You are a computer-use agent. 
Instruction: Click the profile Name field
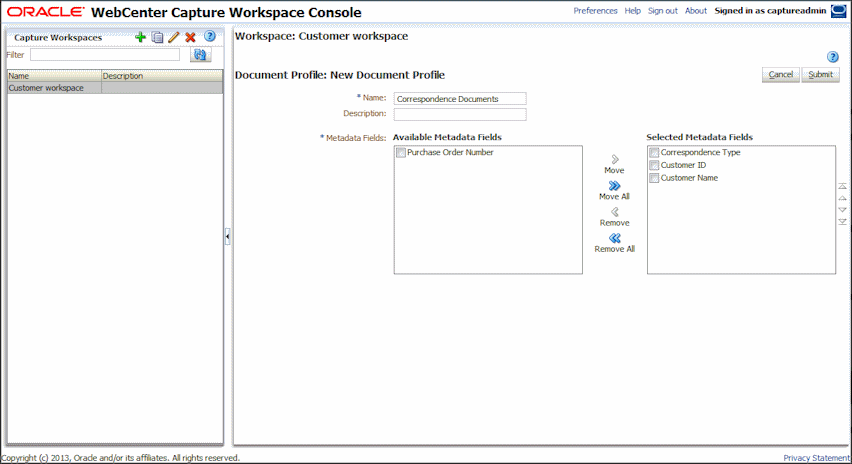point(460,99)
